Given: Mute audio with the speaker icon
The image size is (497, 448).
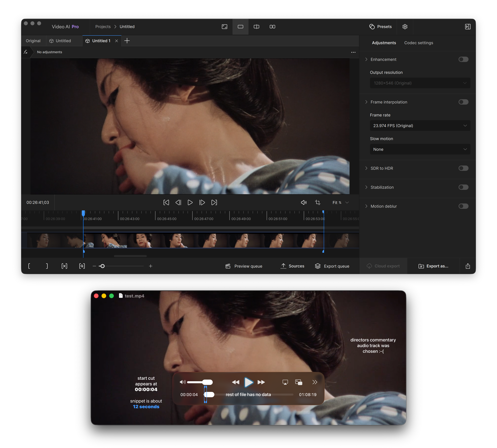Looking at the screenshot, I should (x=304, y=202).
